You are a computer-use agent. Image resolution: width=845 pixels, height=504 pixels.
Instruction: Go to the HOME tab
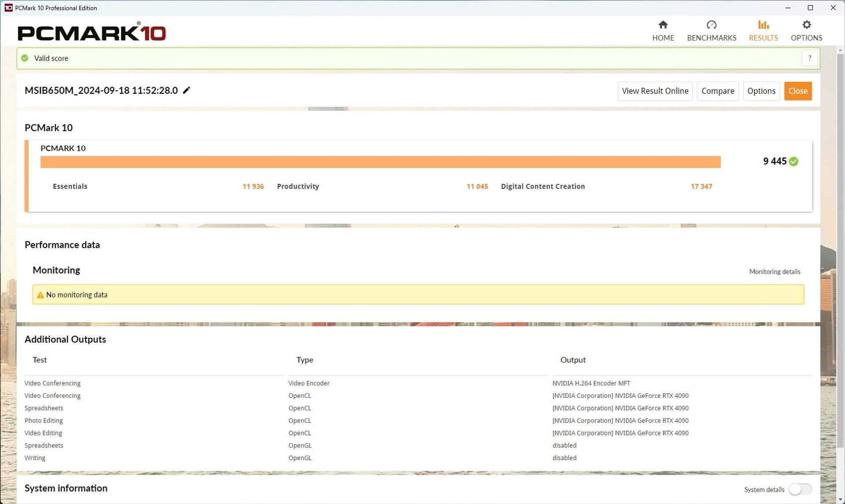(663, 30)
